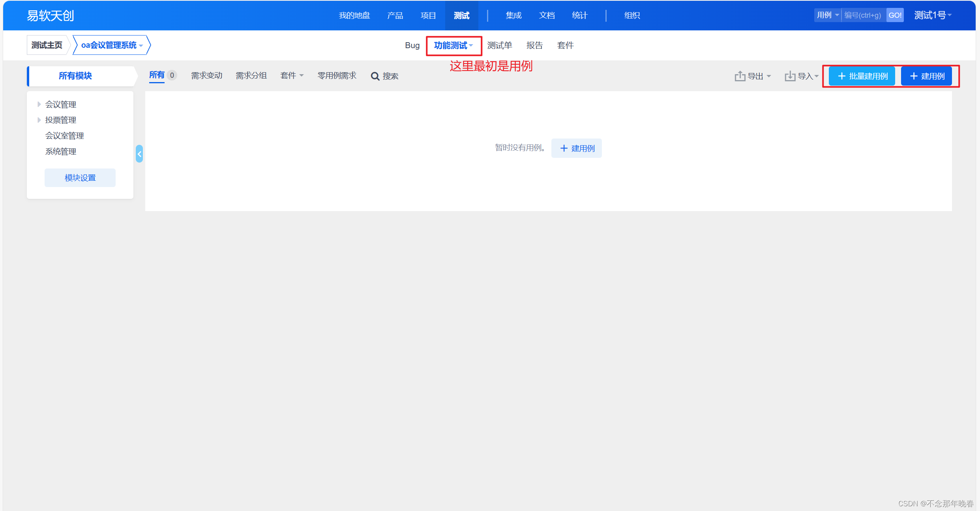Click the 编号(ctrl+g) ID input field

tap(863, 15)
